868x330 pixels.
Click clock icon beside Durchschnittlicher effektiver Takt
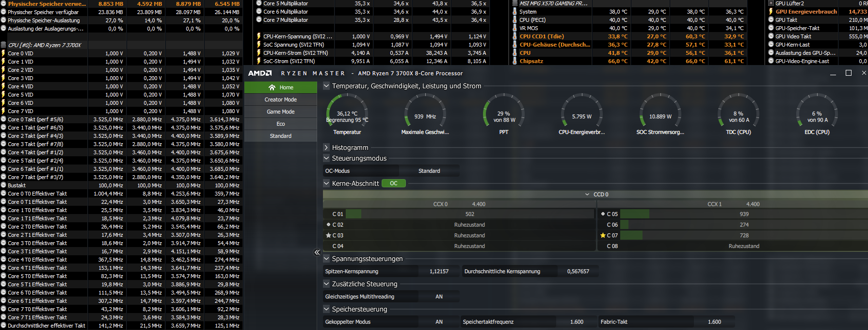click(3, 326)
